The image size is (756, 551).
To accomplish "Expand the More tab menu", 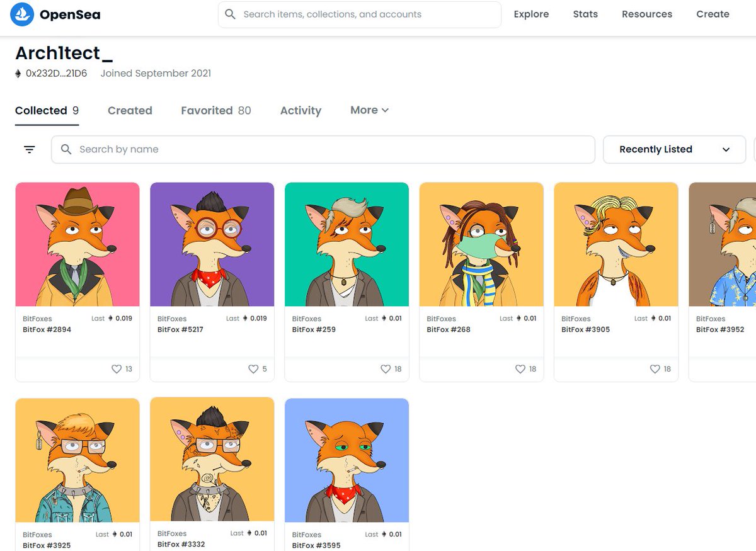I will click(369, 110).
